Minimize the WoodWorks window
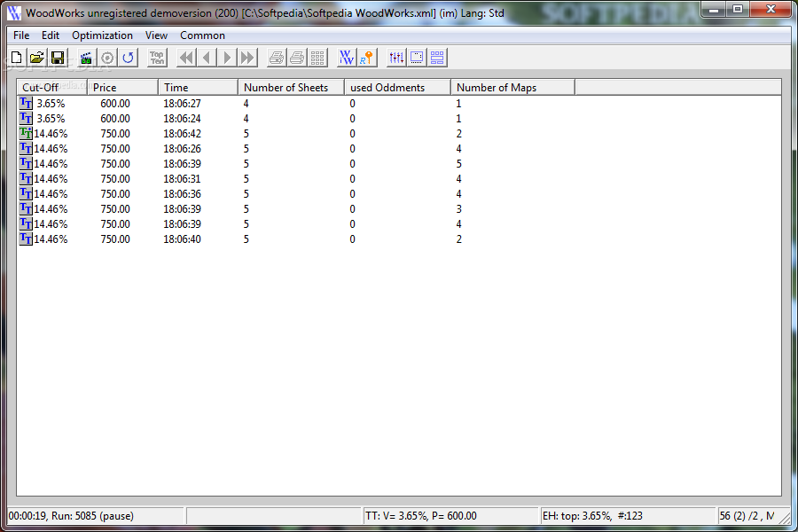 click(x=714, y=9)
